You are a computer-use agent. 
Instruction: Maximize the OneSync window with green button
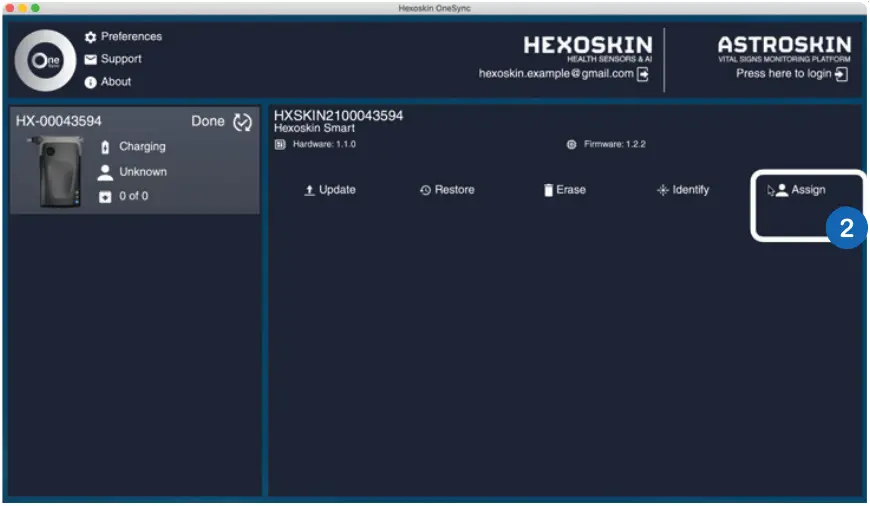click(36, 8)
